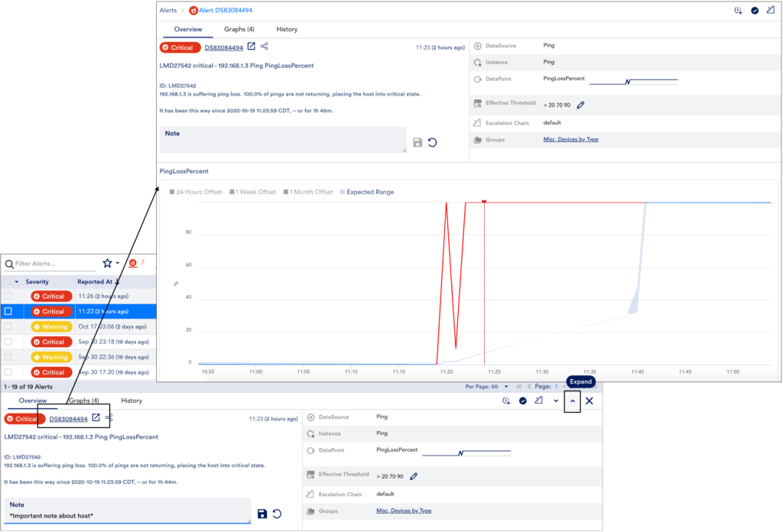Check the Sep 30 17:20 Critical row
Image resolution: width=783 pixels, height=532 pixels.
pos(8,371)
